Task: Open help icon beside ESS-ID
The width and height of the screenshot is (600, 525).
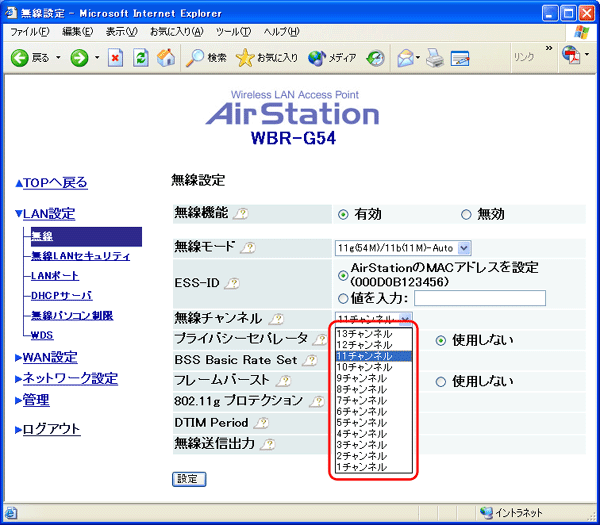Action: 233,284
